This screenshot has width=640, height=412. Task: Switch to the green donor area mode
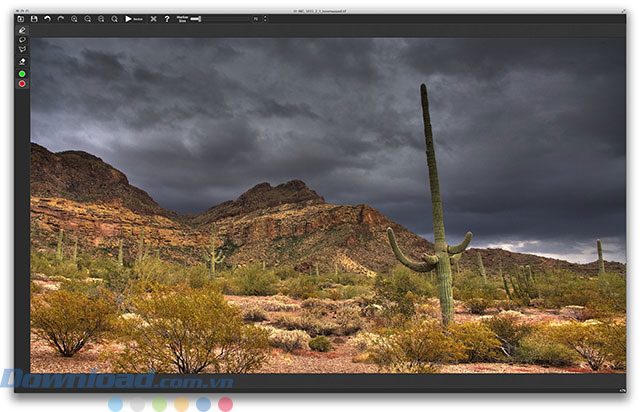22,73
